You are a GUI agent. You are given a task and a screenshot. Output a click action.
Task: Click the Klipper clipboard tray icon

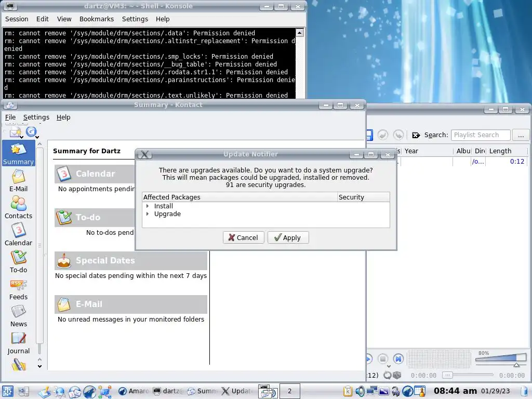[348, 391]
